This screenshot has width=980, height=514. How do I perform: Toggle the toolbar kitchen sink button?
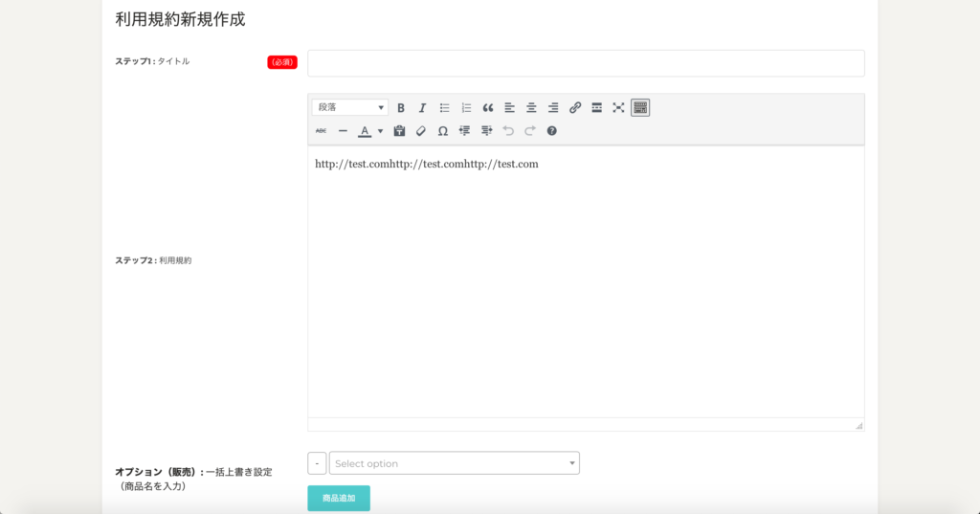point(640,108)
